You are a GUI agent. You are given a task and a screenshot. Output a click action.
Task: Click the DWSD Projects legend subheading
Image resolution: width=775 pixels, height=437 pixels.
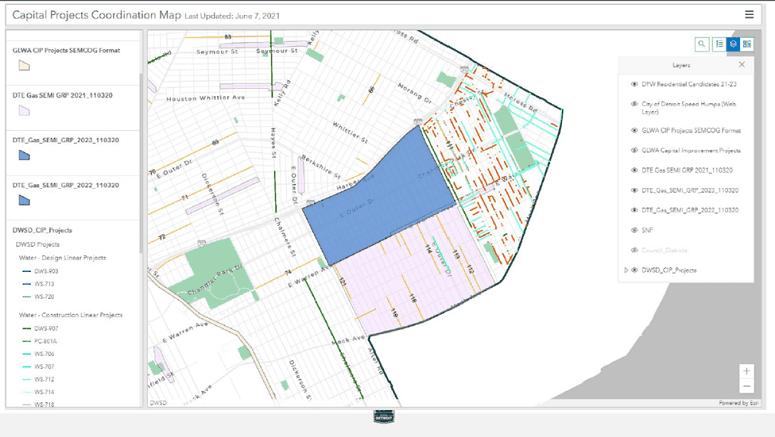point(38,244)
